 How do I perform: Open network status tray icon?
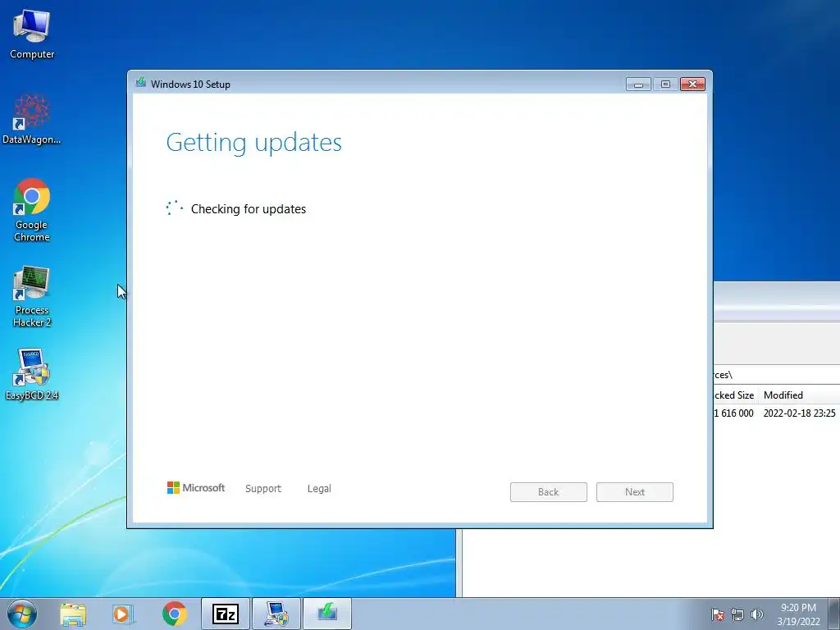click(x=737, y=614)
